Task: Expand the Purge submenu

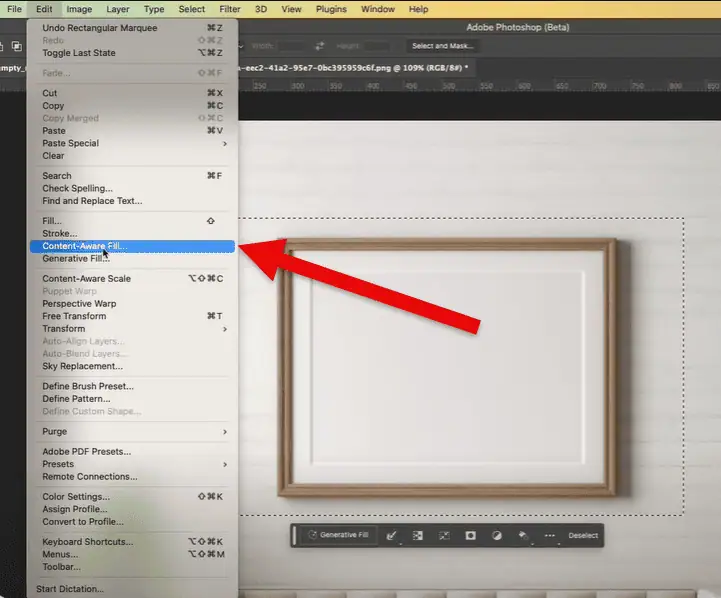Action: click(x=132, y=432)
